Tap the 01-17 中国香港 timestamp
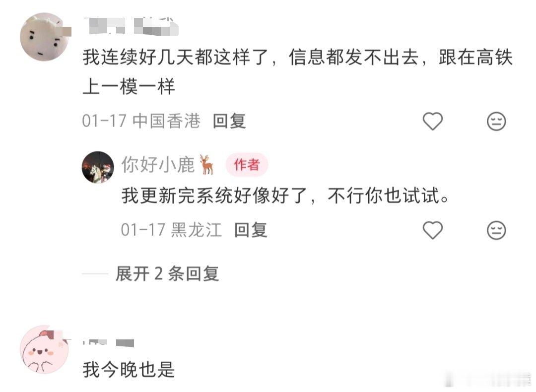This screenshot has width=536, height=392. [x=141, y=121]
